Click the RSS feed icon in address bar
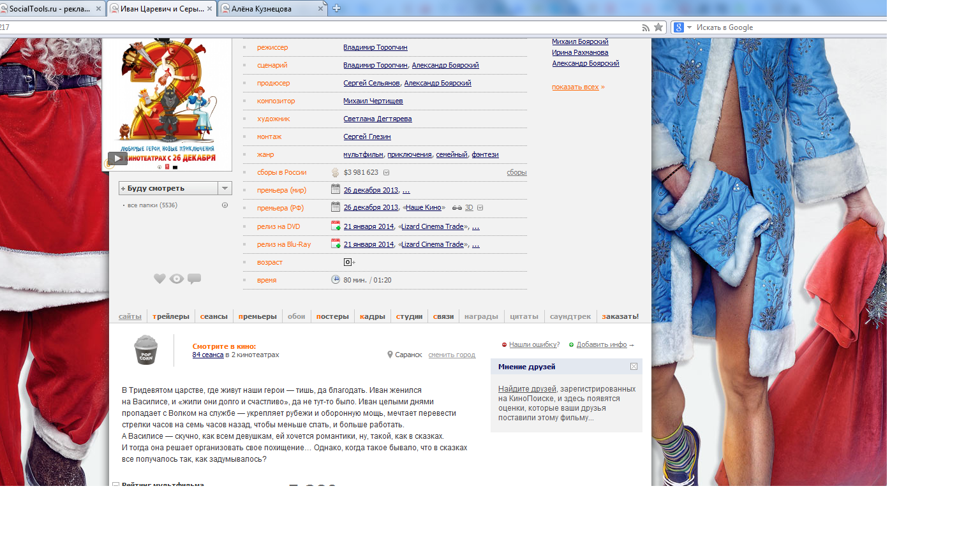 click(x=646, y=27)
